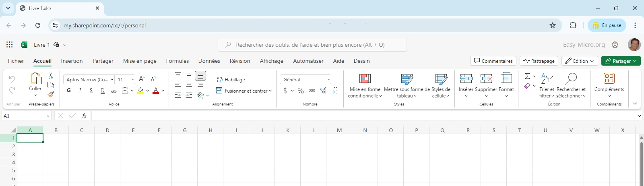Expand the currency format dropdown arrow
Viewport: 644px width, 186px height.
pyautogui.click(x=292, y=91)
